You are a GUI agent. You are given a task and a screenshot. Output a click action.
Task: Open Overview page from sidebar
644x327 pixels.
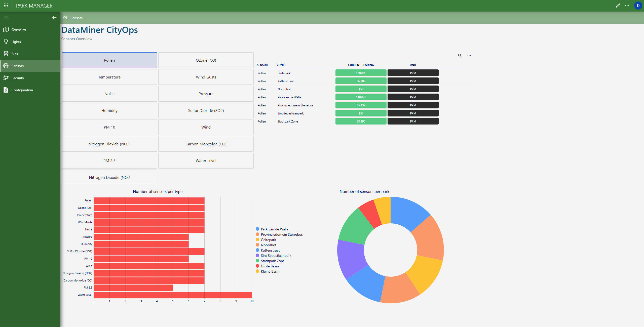tap(19, 30)
